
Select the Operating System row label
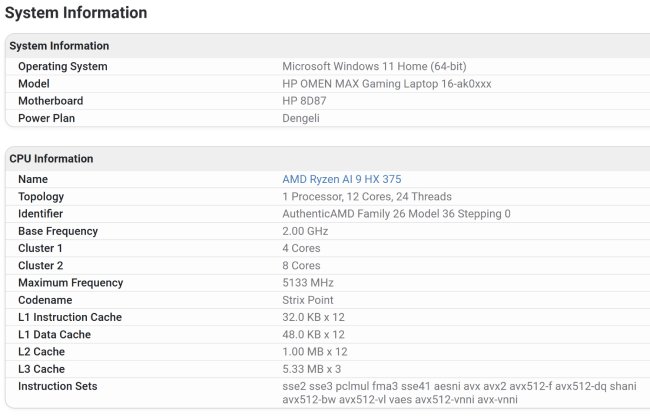[62, 67]
